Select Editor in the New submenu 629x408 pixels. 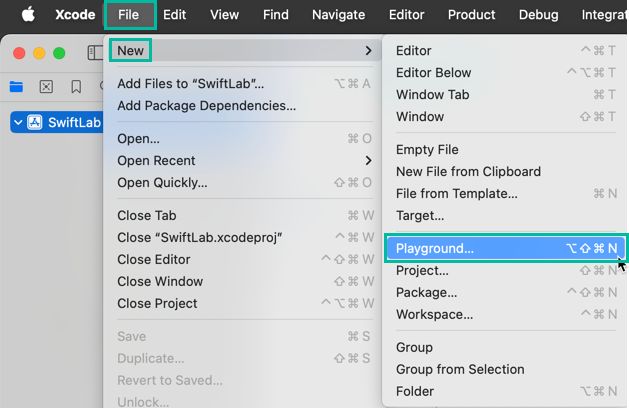(505, 51)
